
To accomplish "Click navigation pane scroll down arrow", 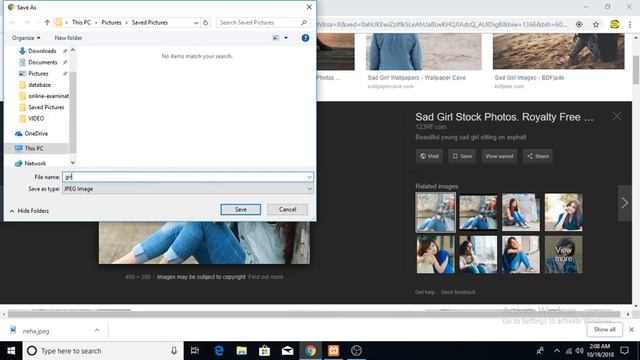I will [73, 162].
